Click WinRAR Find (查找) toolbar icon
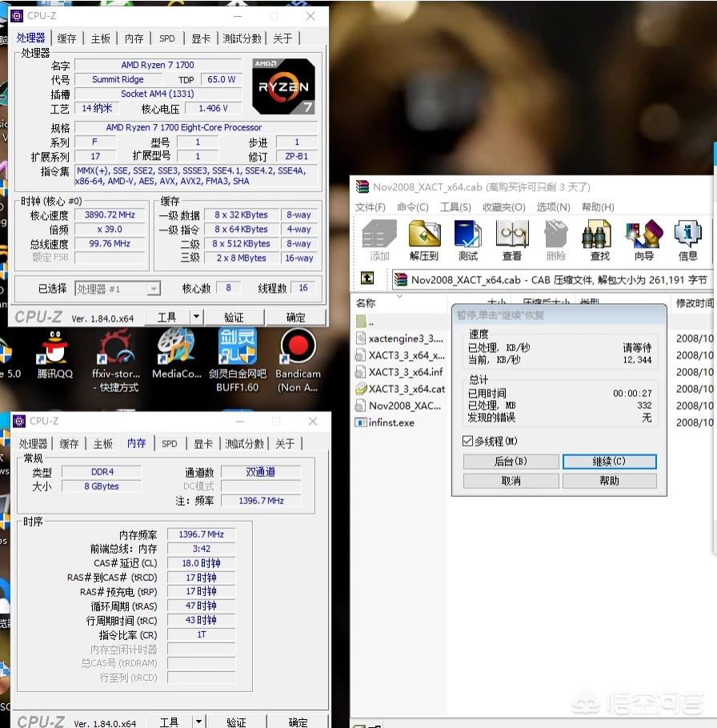This screenshot has height=728, width=717. coord(599,240)
